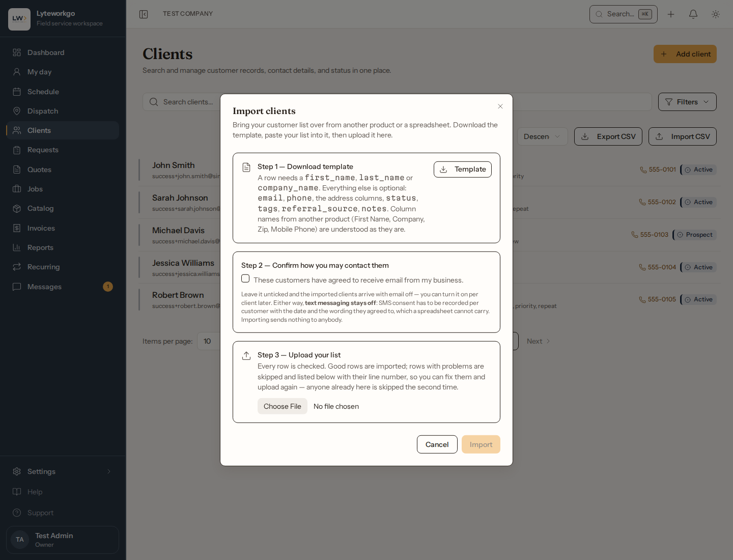Click the Step 3 upload icon
The height and width of the screenshot is (560, 733).
click(x=246, y=356)
